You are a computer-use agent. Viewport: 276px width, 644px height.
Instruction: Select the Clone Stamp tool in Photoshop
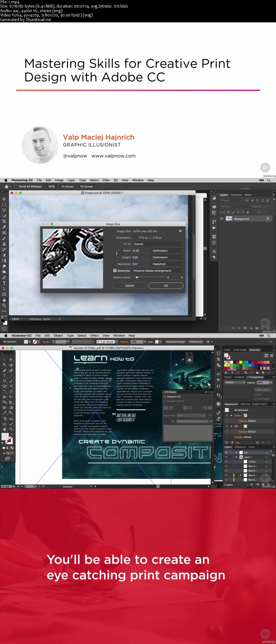(x=4, y=244)
